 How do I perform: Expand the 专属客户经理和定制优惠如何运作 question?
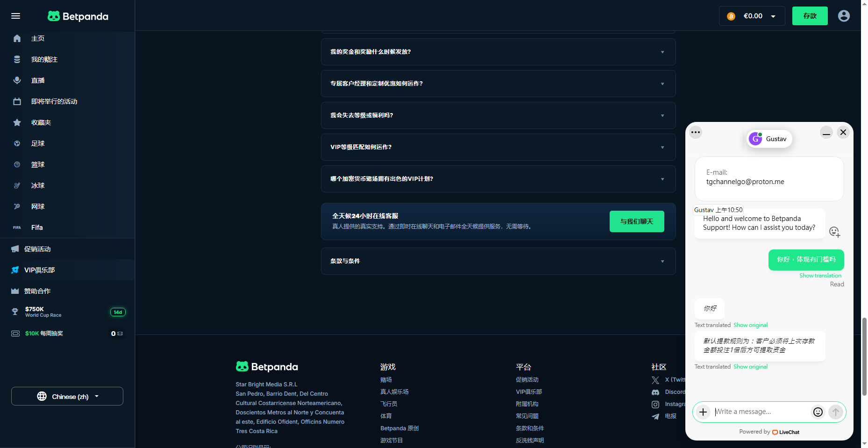tap(498, 84)
